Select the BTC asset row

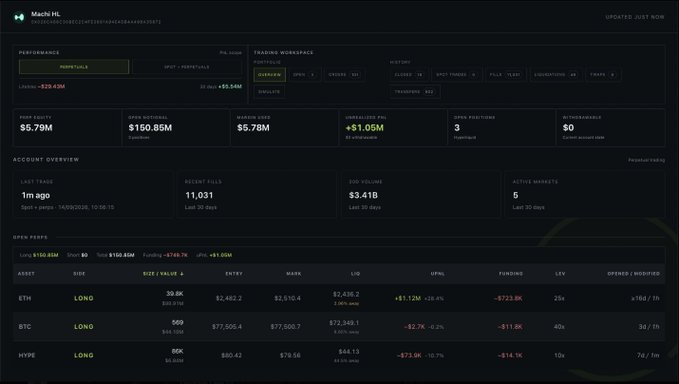coord(339,327)
